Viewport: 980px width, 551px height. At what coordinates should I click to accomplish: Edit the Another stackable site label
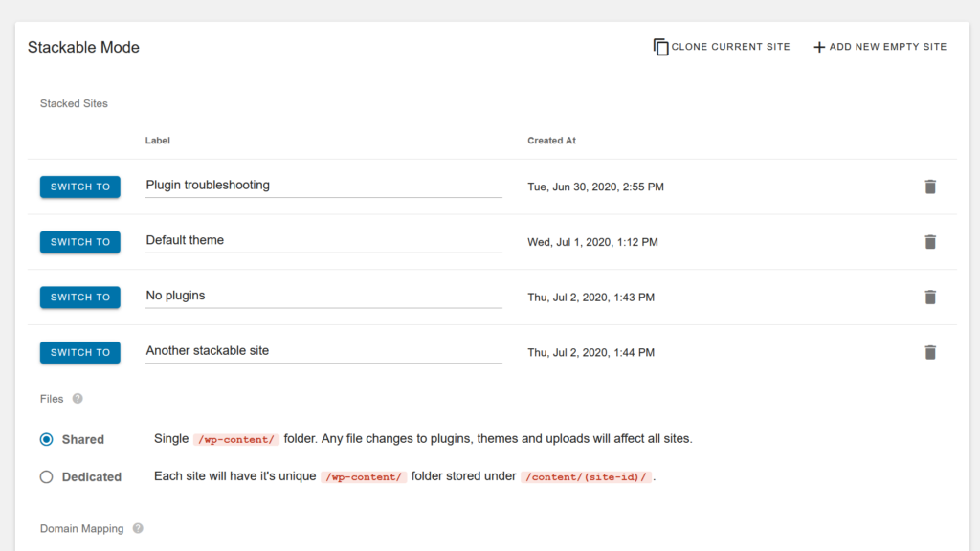click(x=323, y=351)
